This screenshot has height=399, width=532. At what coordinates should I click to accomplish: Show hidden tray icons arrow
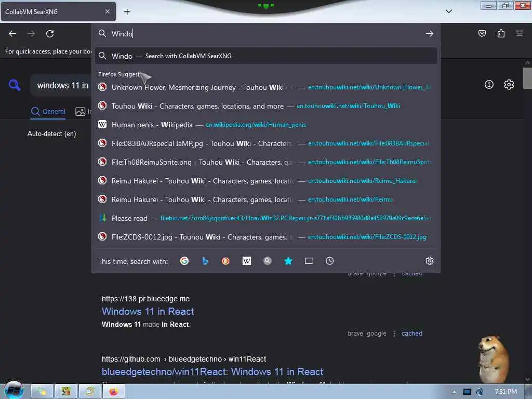454,392
